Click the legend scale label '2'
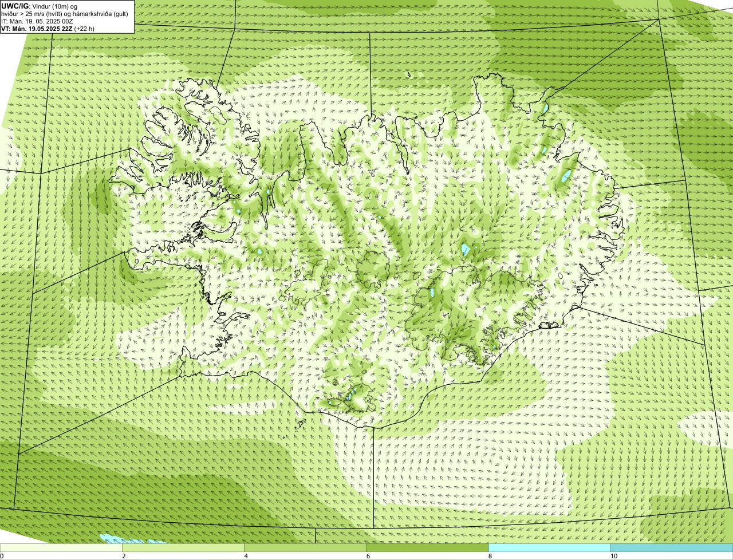Image resolution: width=733 pixels, height=560 pixels. 124,556
